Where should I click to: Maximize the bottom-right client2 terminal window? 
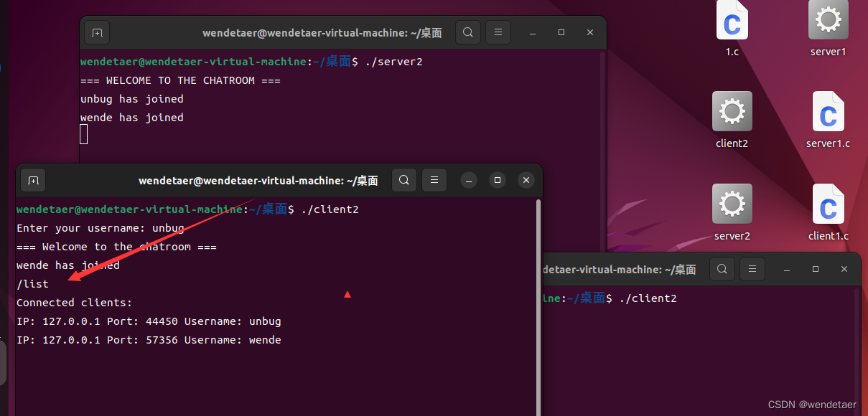[816, 269]
